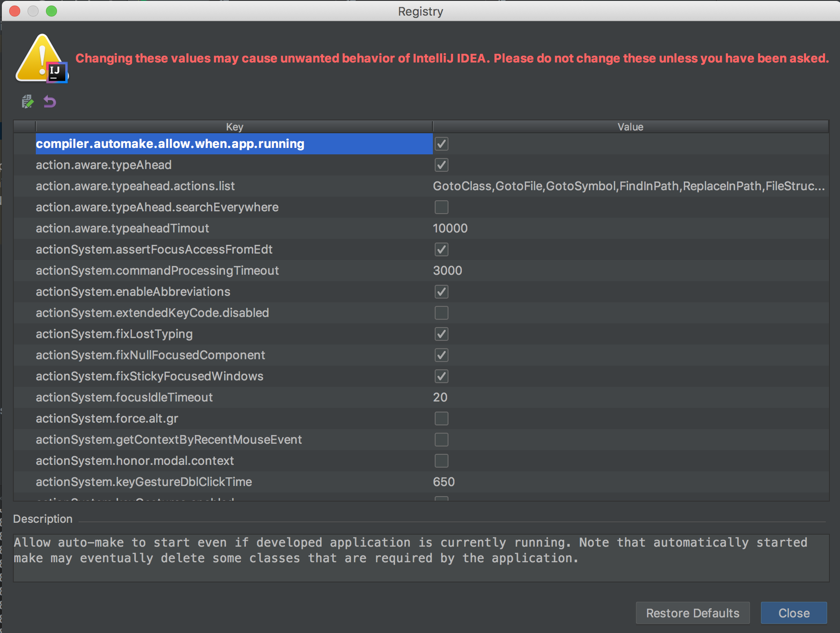This screenshot has height=633, width=840.
Task: Toggle actionSystem.enableAbbreviations checkbox
Action: click(442, 292)
